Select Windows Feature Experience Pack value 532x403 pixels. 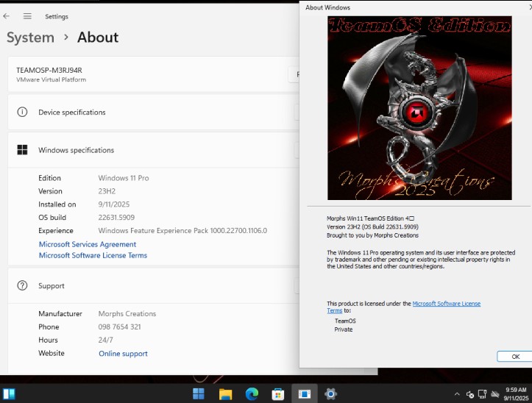tap(182, 231)
